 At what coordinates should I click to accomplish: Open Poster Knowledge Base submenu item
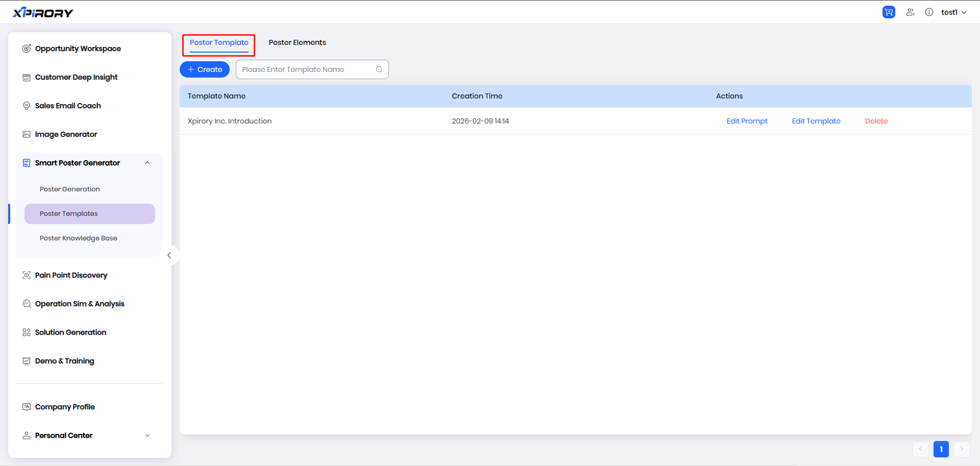point(79,238)
